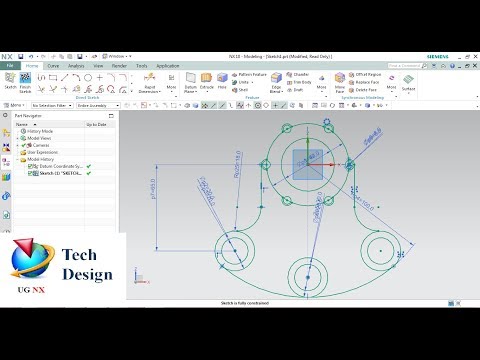Expand the Feature group More dropdown
This screenshot has width=480, height=360.
(321, 82)
